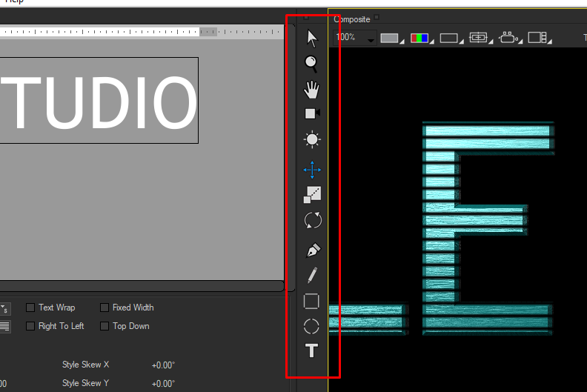Open the RGB channels dropdown
Viewport: 587px width, 392px height.
[421, 39]
